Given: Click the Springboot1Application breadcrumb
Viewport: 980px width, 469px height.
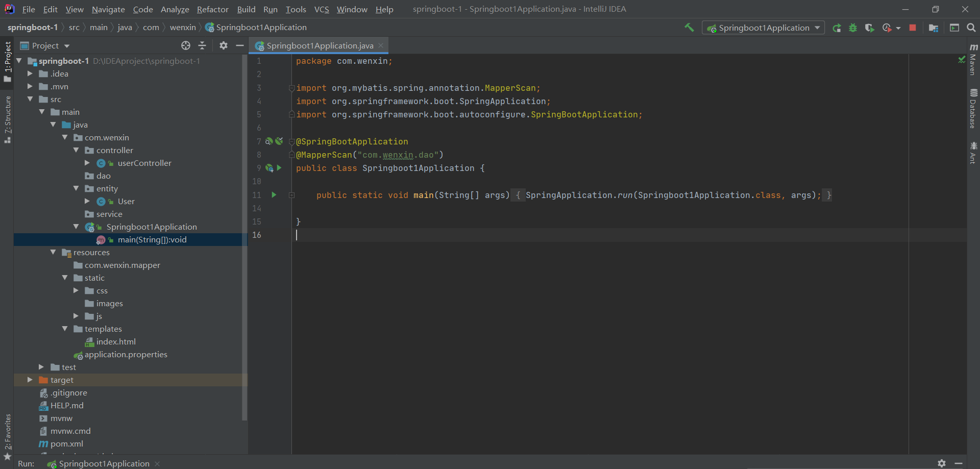Looking at the screenshot, I should pyautogui.click(x=256, y=28).
